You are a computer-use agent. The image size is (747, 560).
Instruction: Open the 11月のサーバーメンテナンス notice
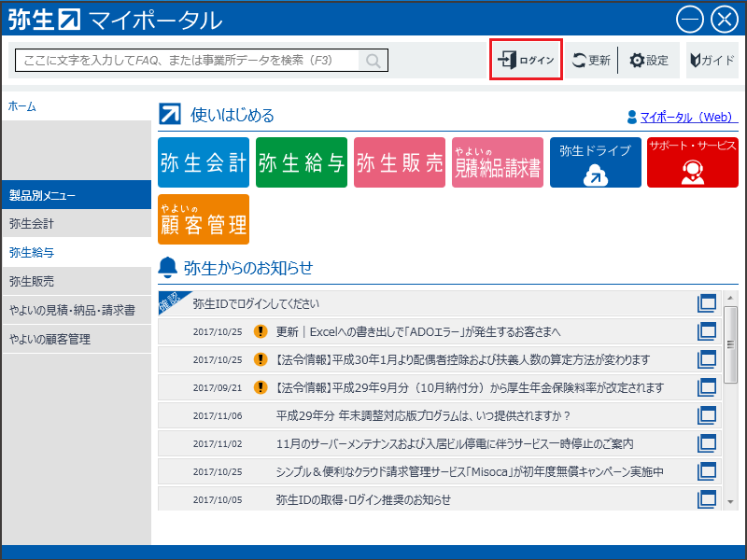pyautogui.click(x=439, y=444)
